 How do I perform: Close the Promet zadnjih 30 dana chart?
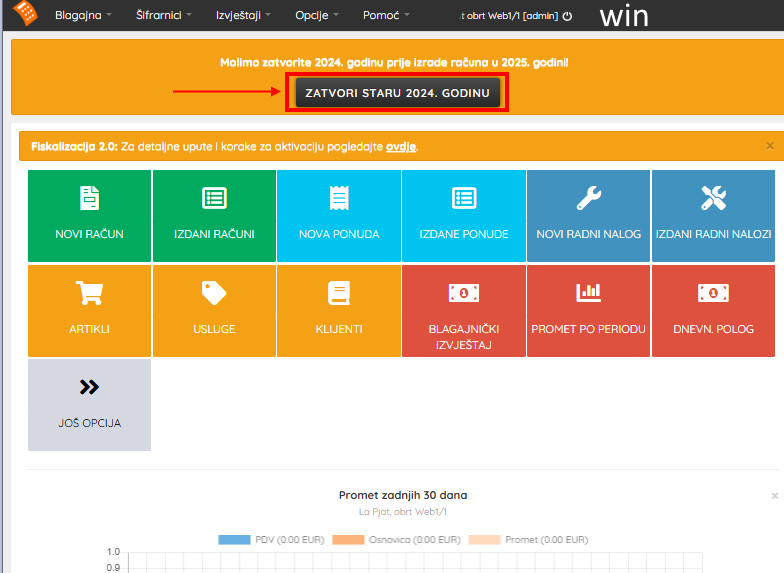click(774, 496)
